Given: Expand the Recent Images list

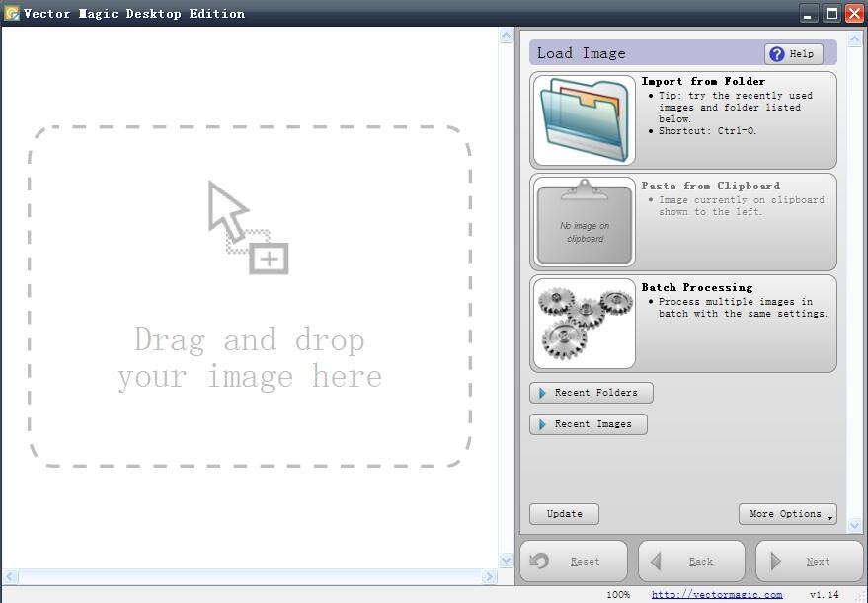Looking at the screenshot, I should point(588,424).
